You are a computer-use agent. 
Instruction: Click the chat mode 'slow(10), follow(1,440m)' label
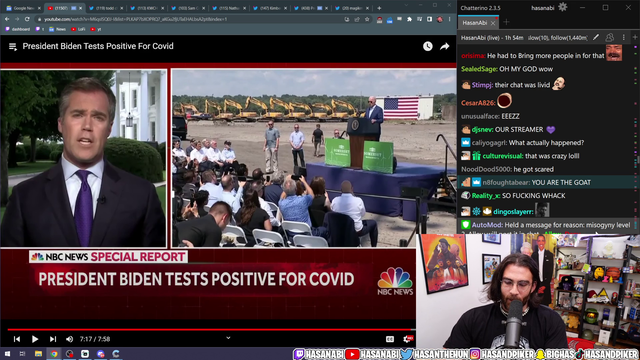[x=558, y=38]
